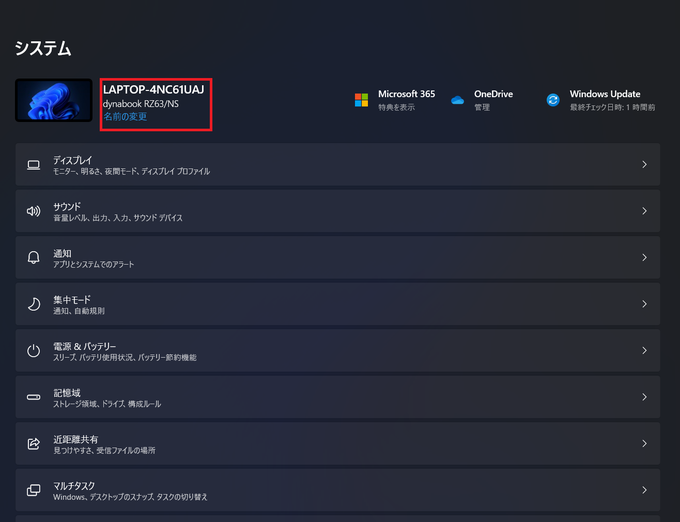680x522 pixels.
Task: Click the 見つけやすさ、受信ファイルの場所 description
Action: pyautogui.click(x=104, y=450)
